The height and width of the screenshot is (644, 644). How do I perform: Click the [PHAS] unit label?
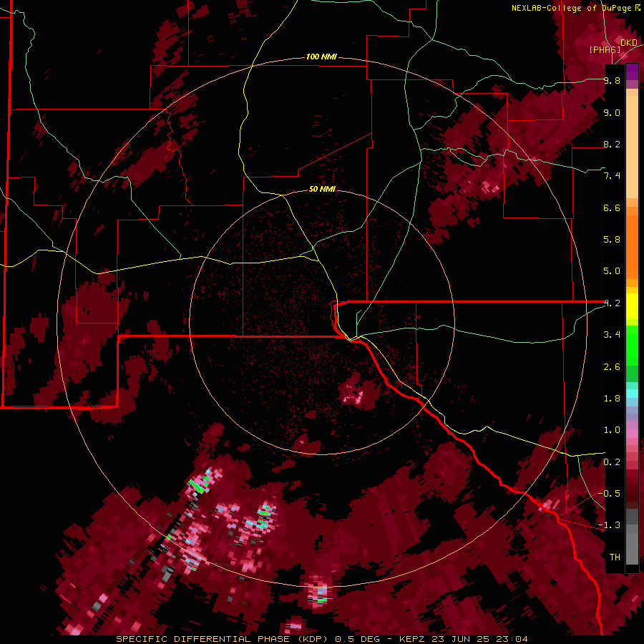point(605,49)
